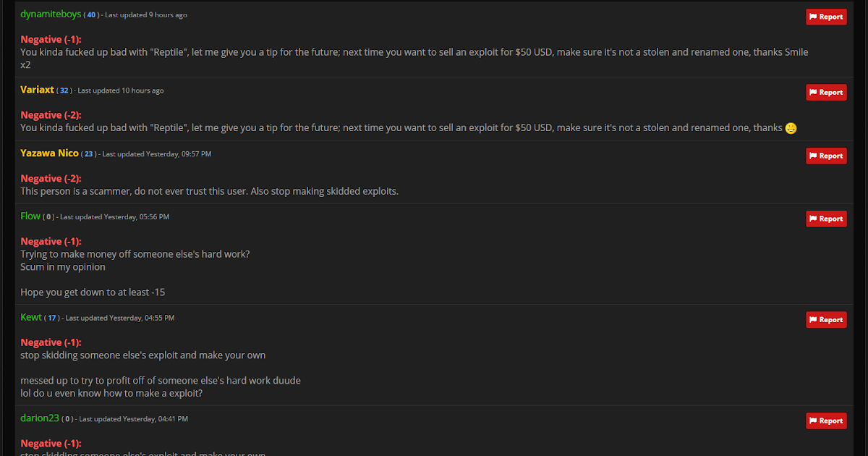
Task: View Kewt's reputation count 17
Action: point(53,318)
